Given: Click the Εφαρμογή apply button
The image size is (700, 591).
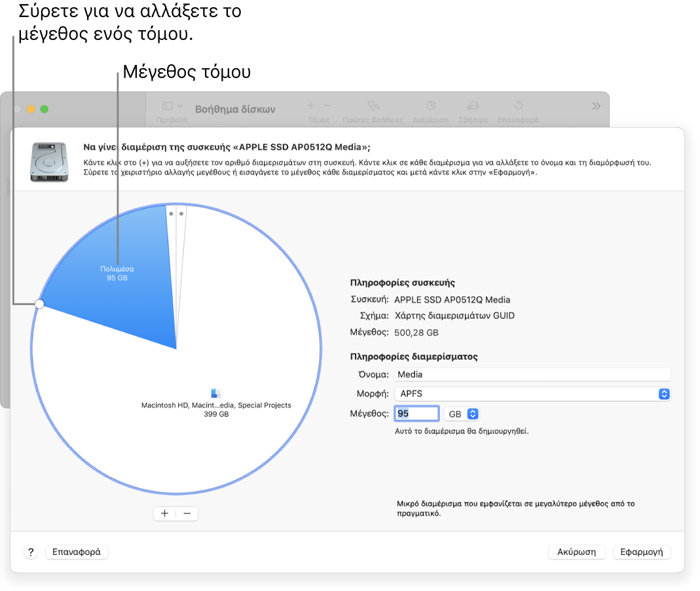Looking at the screenshot, I should pos(642,552).
